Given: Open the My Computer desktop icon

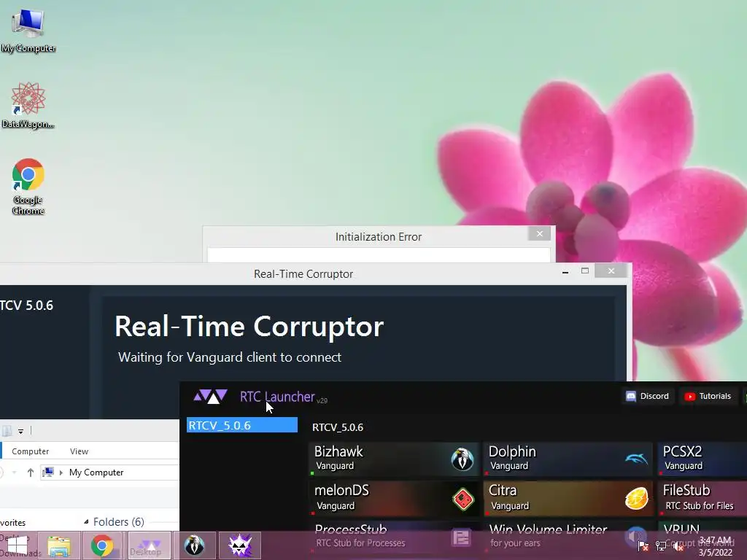Looking at the screenshot, I should click(28, 29).
